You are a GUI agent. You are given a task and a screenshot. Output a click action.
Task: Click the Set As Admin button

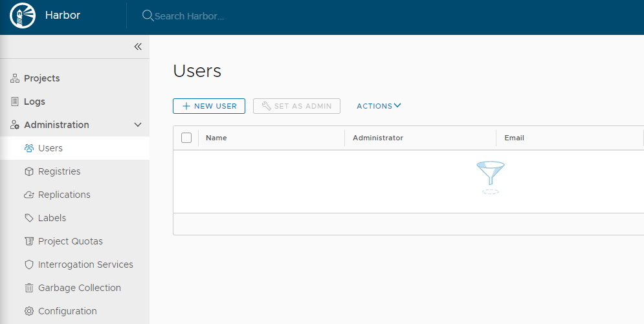tap(296, 106)
